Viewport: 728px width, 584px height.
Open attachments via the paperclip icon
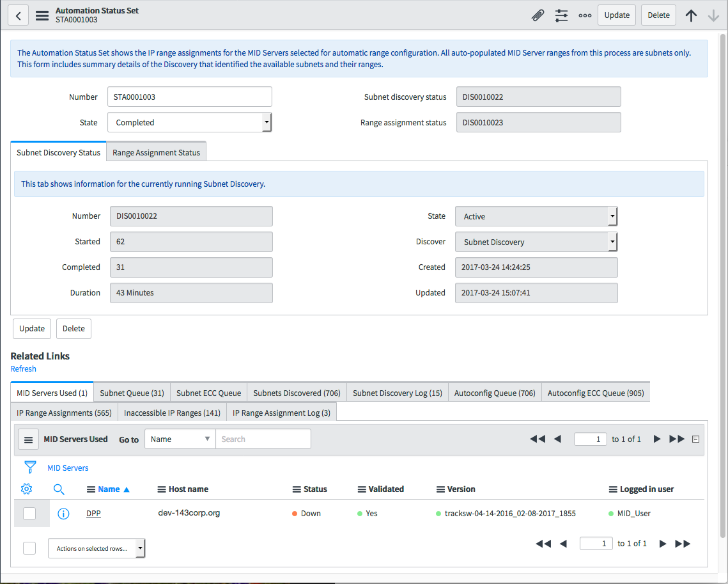[x=538, y=15]
